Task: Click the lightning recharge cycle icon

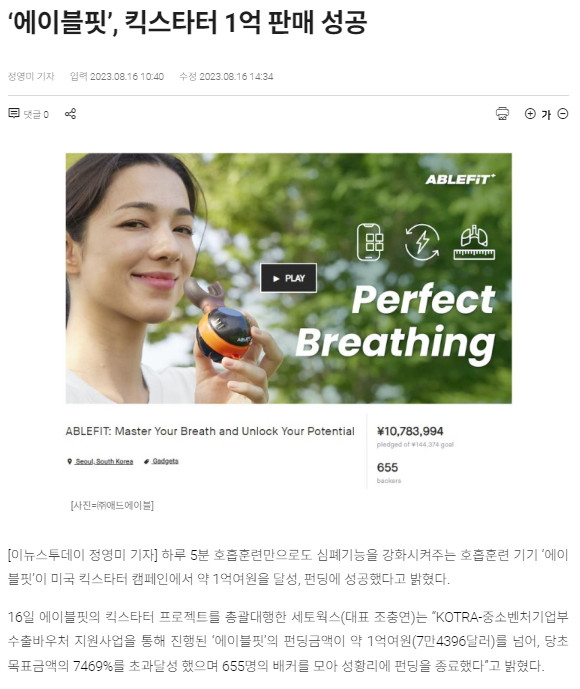Action: (421, 242)
